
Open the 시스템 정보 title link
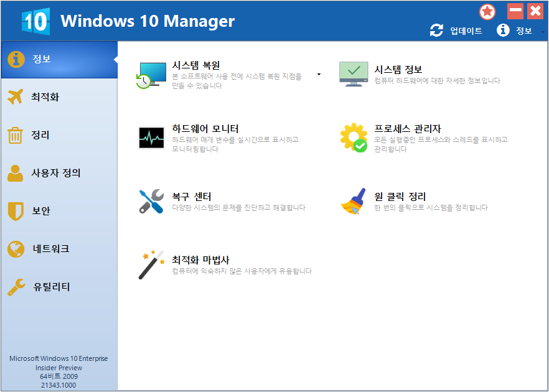(x=398, y=69)
